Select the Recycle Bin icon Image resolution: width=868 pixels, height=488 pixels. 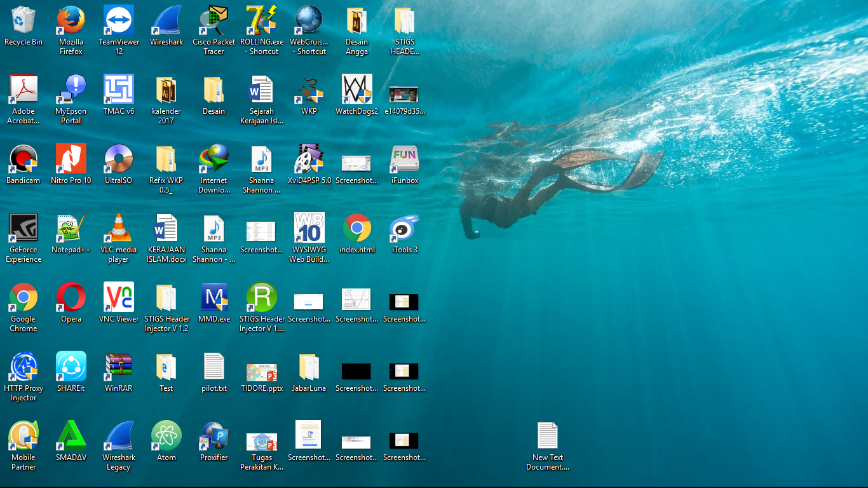24,20
